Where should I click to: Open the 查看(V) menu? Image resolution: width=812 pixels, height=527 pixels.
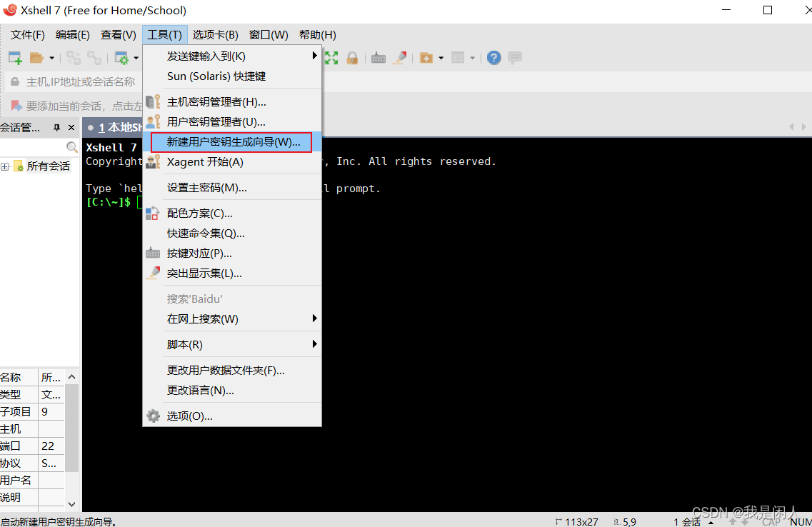click(x=118, y=35)
